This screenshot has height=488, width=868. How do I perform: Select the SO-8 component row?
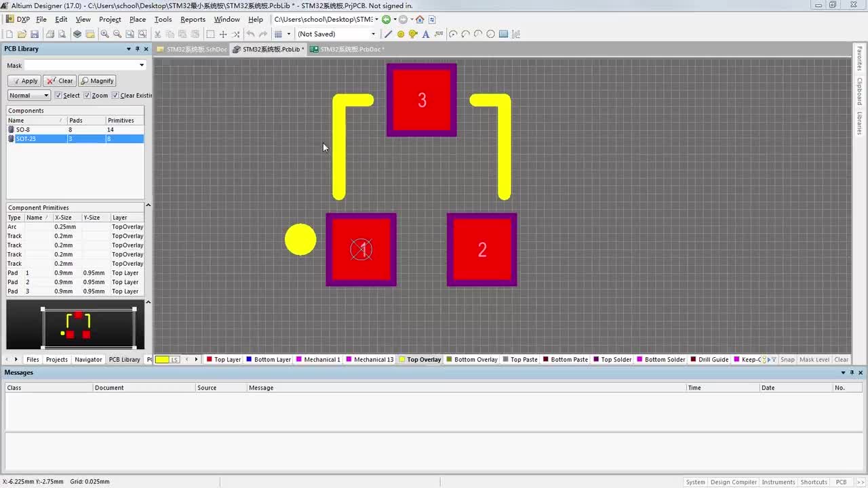pyautogui.click(x=75, y=129)
